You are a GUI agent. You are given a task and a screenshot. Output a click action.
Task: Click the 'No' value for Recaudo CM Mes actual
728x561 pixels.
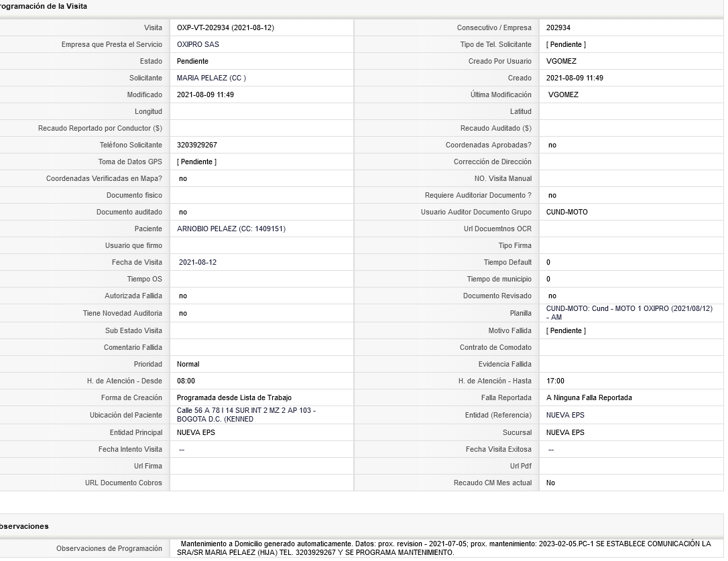point(550,483)
